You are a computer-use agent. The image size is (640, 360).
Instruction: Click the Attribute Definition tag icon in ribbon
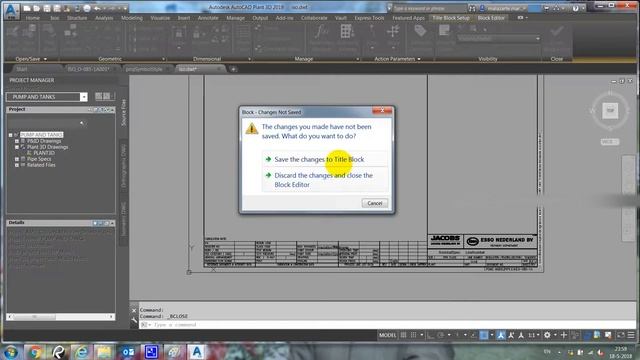point(420,31)
